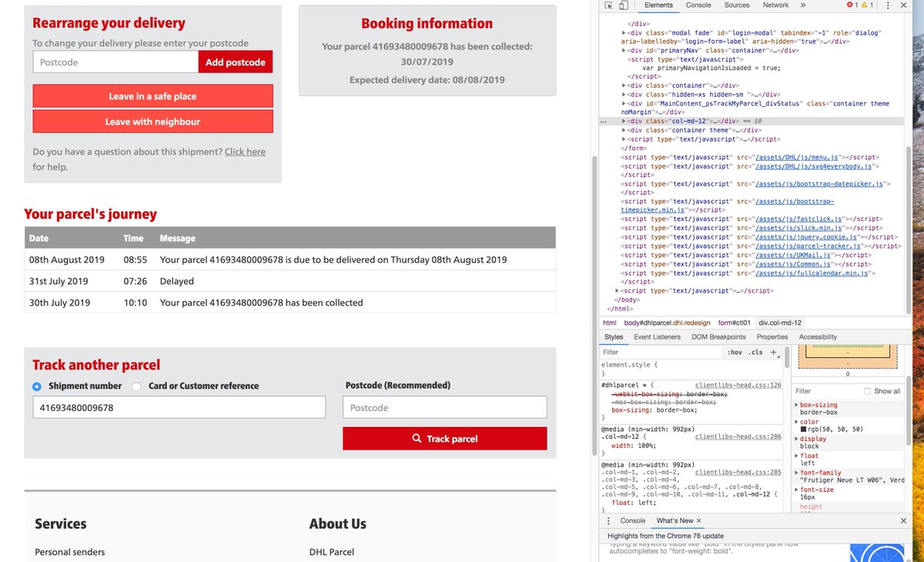Click Leave in a safe place button
924x562 pixels.
tap(152, 96)
